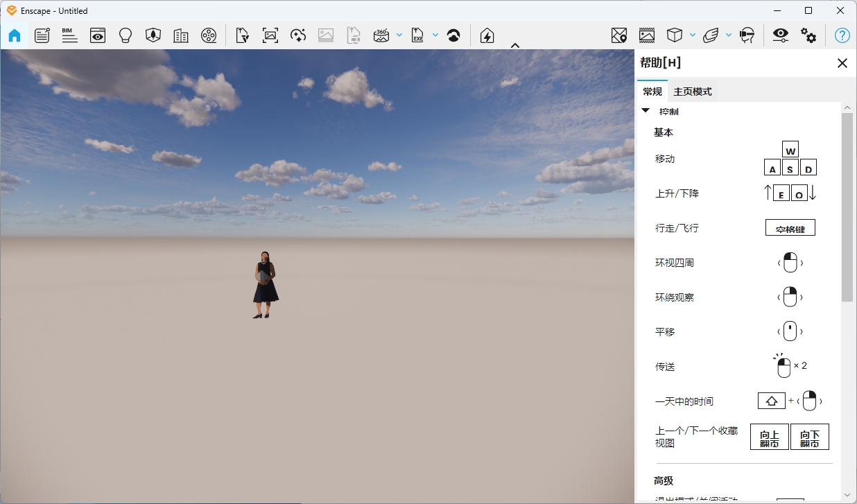This screenshot has width=857, height=504.
Task: Toggle the VR headset mode
Action: tap(747, 35)
